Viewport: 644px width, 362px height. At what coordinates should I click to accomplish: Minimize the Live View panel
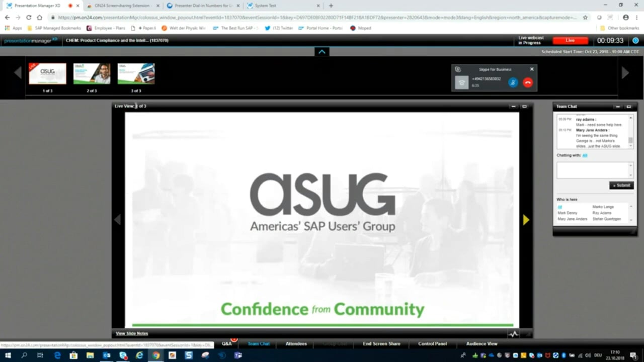pyautogui.click(x=513, y=106)
